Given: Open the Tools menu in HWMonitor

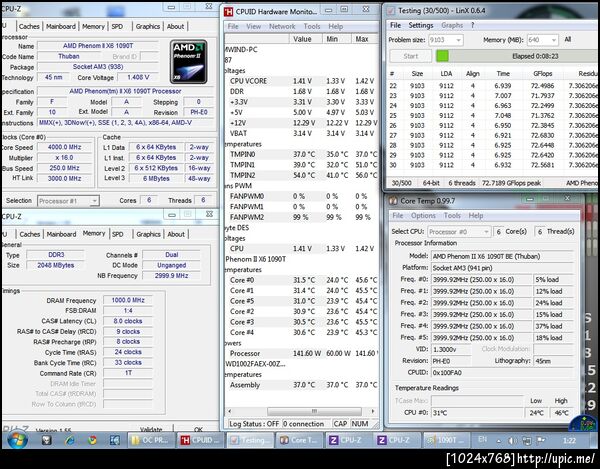Looking at the screenshot, I should [312, 26].
